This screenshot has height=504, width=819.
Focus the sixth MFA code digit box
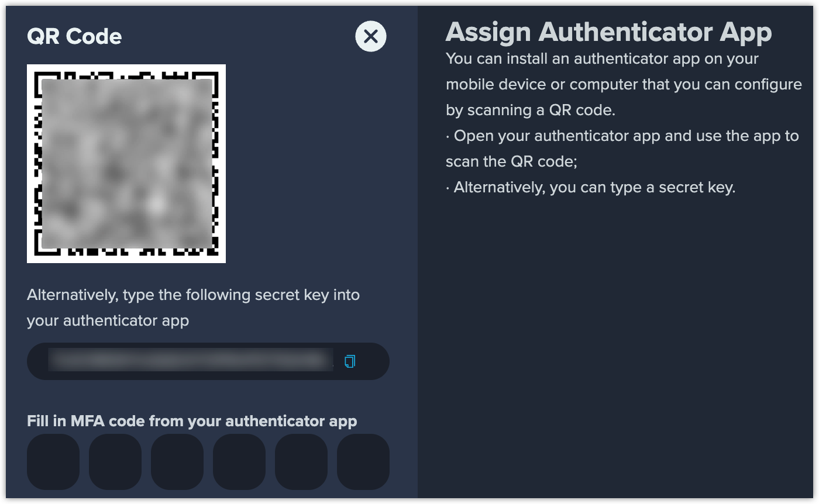tap(363, 461)
